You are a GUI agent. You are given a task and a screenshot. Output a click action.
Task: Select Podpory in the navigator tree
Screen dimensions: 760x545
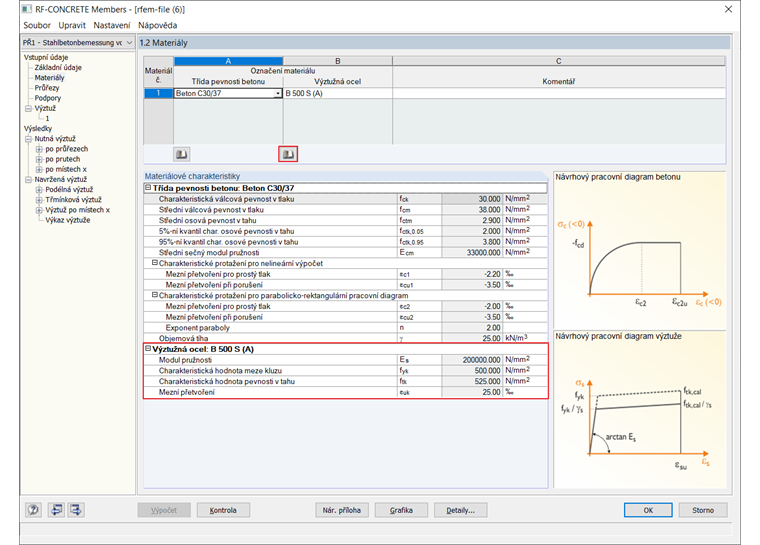point(48,98)
